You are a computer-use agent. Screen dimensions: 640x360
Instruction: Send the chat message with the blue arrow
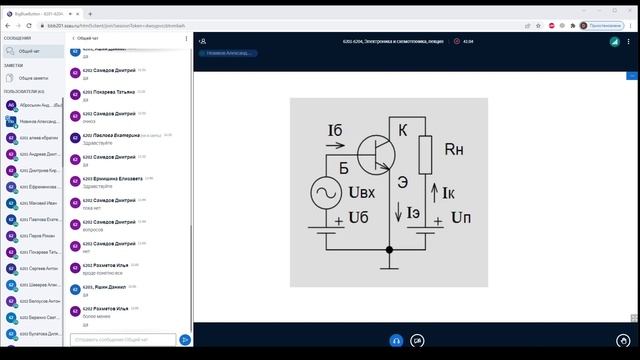click(185, 340)
